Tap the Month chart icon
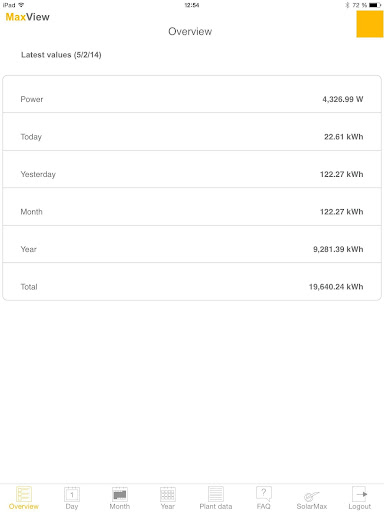Viewport: 384px width, 512px height. pos(120,494)
